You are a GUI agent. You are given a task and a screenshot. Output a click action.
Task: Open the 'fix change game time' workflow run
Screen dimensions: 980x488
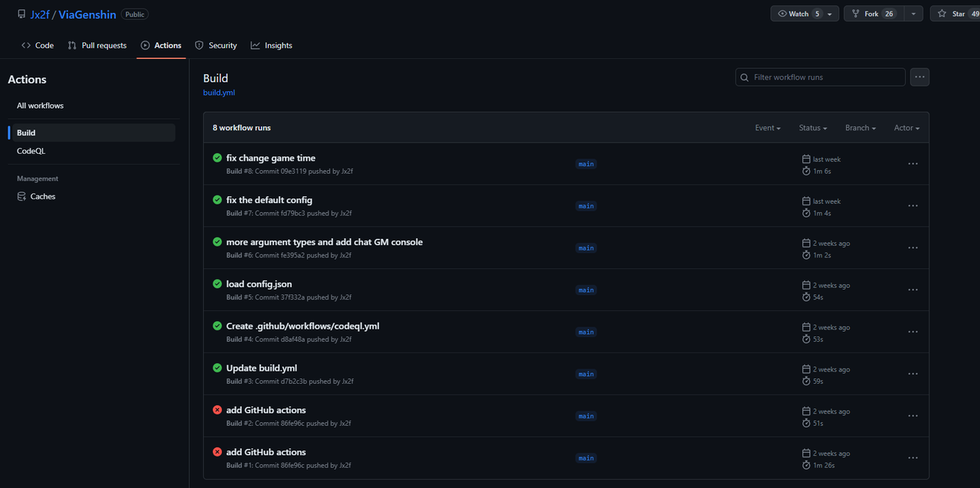[271, 158]
